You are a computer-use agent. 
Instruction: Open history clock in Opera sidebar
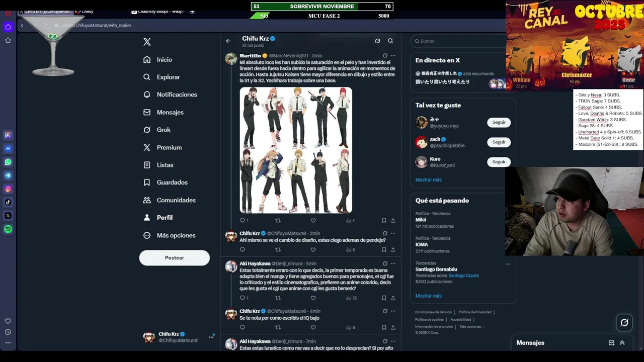point(8,332)
